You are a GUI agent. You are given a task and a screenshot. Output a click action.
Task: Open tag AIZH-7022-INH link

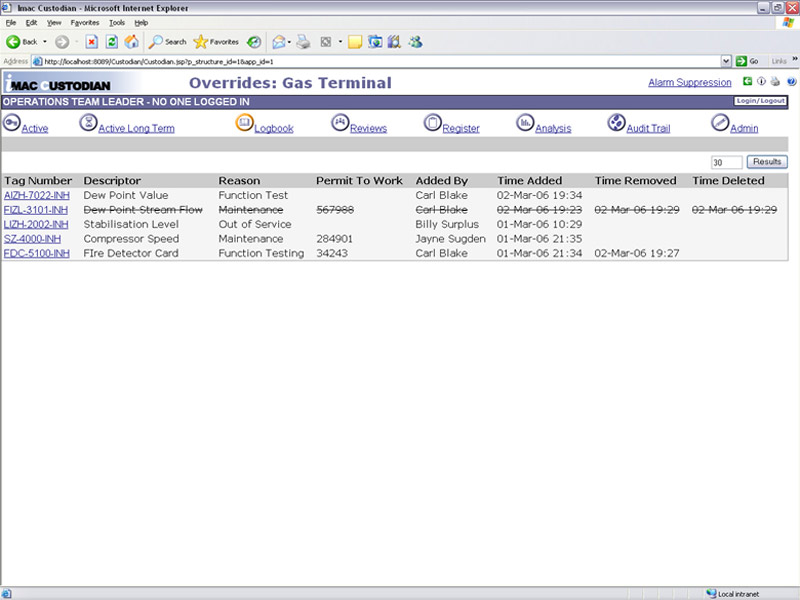pos(36,196)
